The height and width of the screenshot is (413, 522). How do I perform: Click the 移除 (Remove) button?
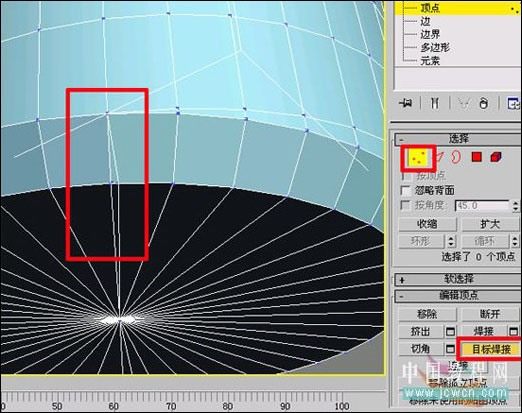[427, 314]
